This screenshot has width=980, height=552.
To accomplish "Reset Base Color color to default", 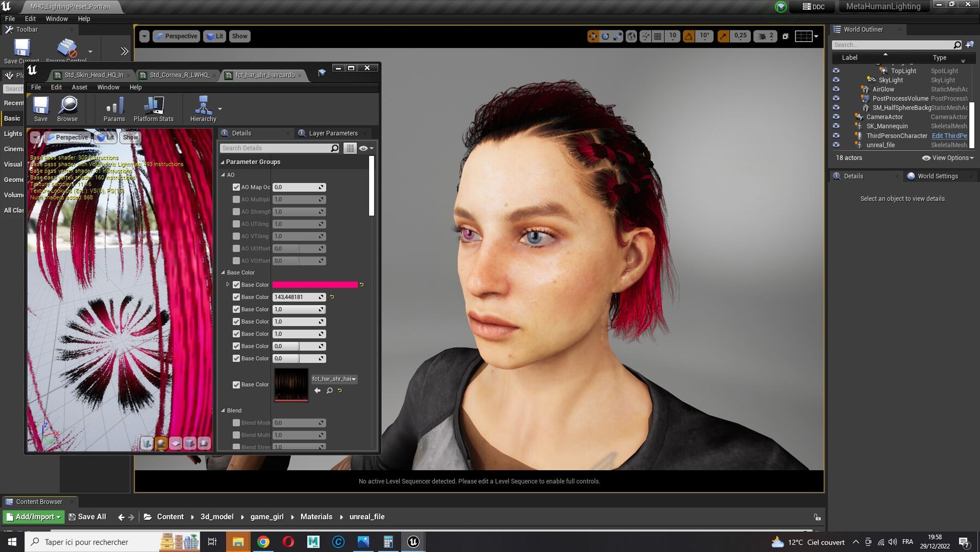I will tap(362, 284).
